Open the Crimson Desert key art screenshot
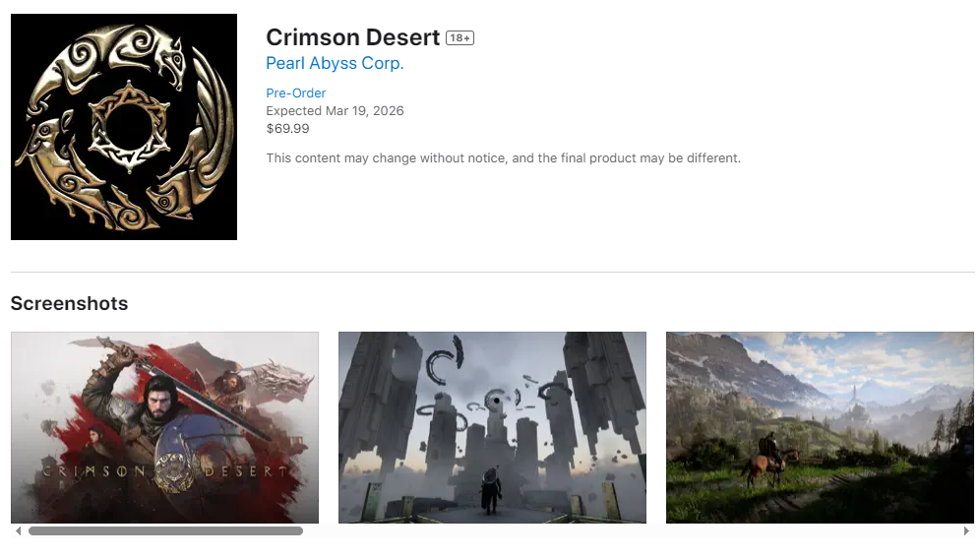The height and width of the screenshot is (558, 980). tap(164, 427)
